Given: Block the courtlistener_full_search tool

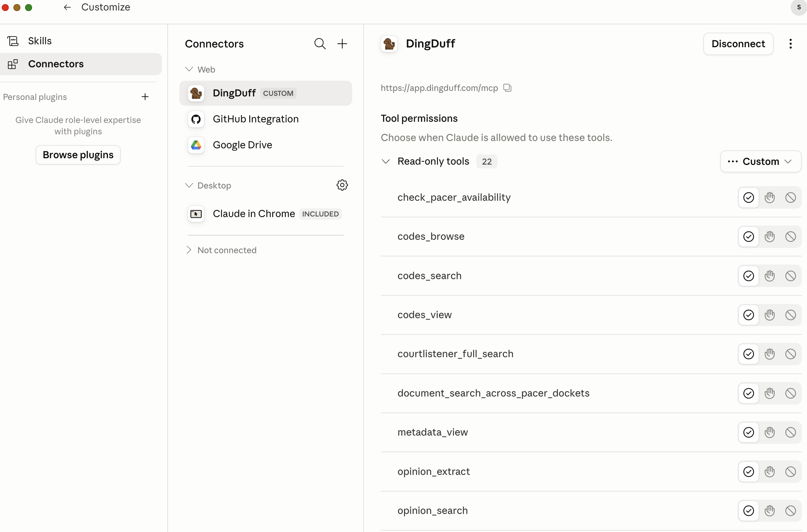Looking at the screenshot, I should pyautogui.click(x=791, y=354).
